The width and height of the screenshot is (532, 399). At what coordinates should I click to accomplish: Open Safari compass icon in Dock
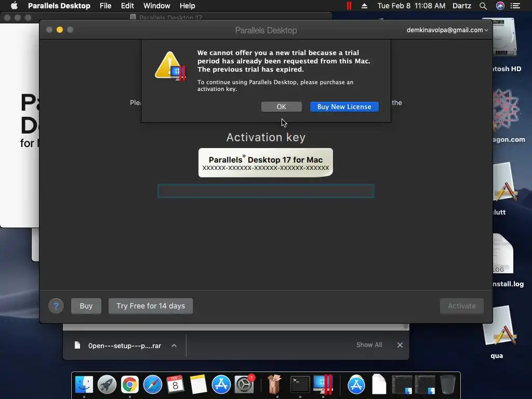153,384
